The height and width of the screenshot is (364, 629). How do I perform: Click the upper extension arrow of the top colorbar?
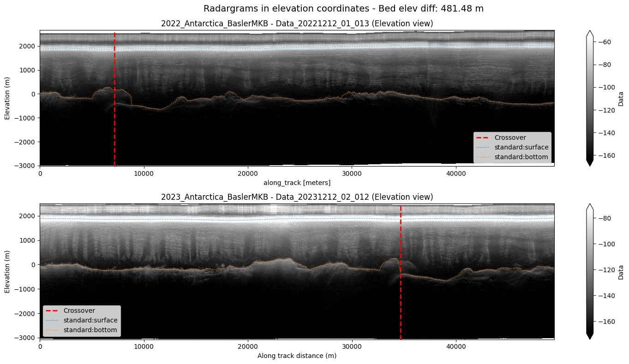[590, 34]
